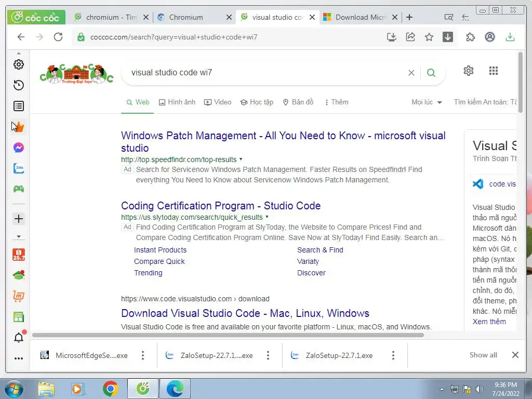Submit search with green magnifier icon
532x399 pixels.
431,73
